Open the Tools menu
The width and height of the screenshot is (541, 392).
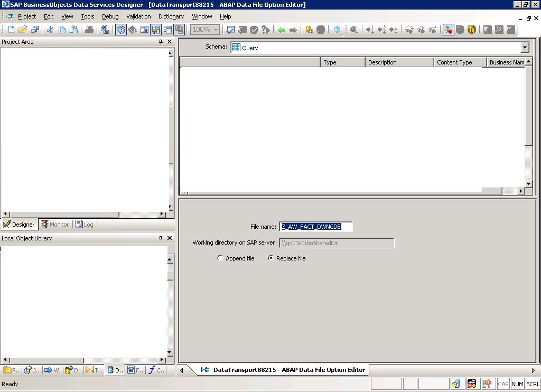88,16
